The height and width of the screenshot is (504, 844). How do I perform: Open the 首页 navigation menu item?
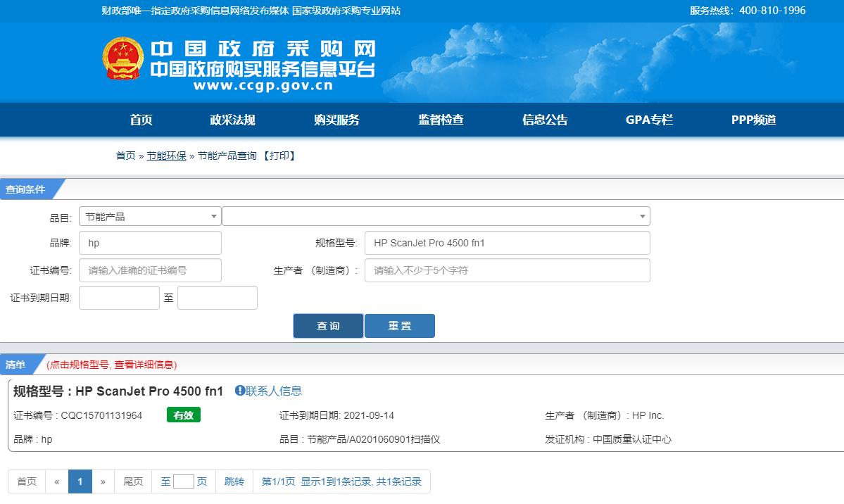[x=141, y=120]
